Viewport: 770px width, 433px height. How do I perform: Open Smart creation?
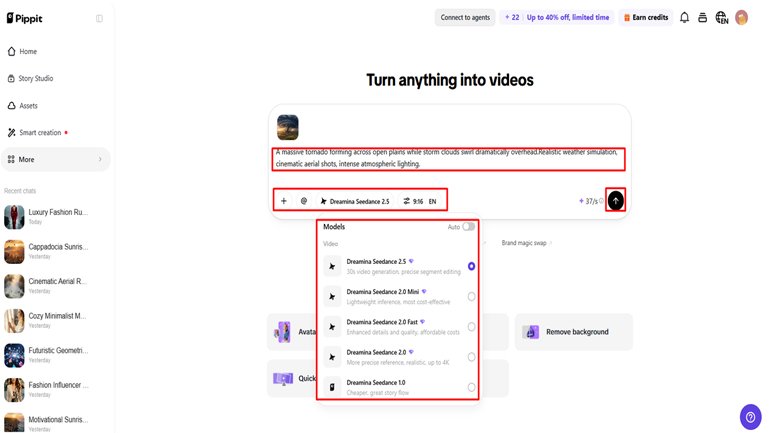pyautogui.click(x=37, y=133)
